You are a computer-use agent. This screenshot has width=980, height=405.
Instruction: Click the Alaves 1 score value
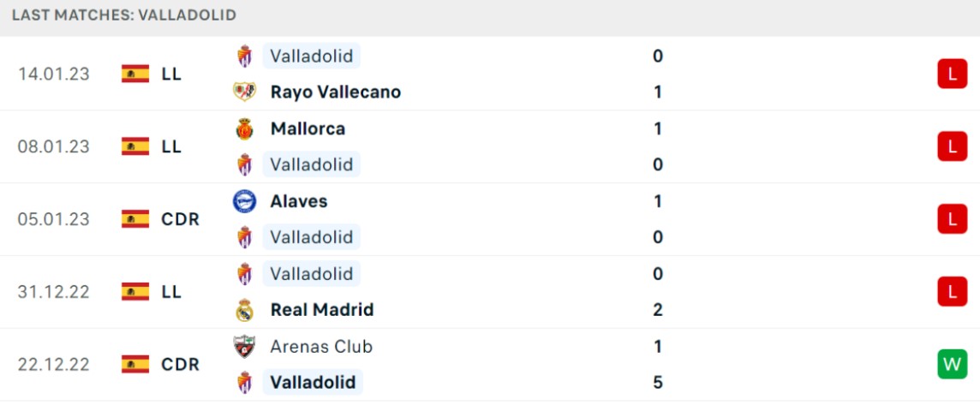tap(658, 201)
